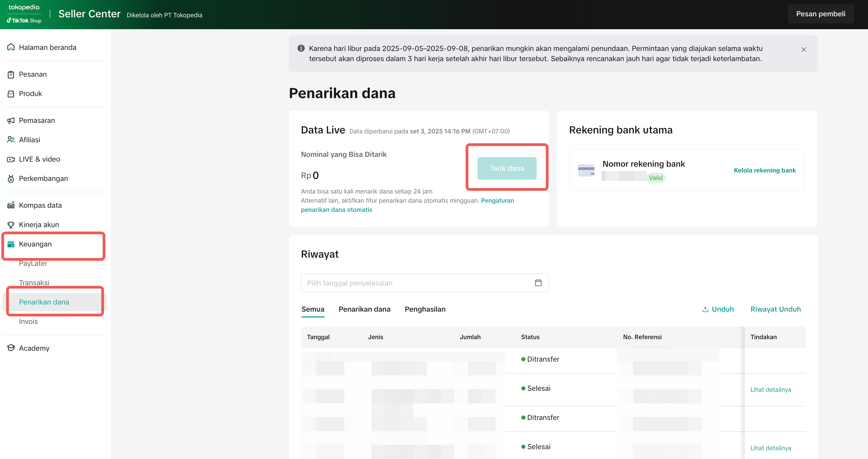This screenshot has height=459, width=868.
Task: Open Kelola rekening bank link
Action: (x=764, y=170)
